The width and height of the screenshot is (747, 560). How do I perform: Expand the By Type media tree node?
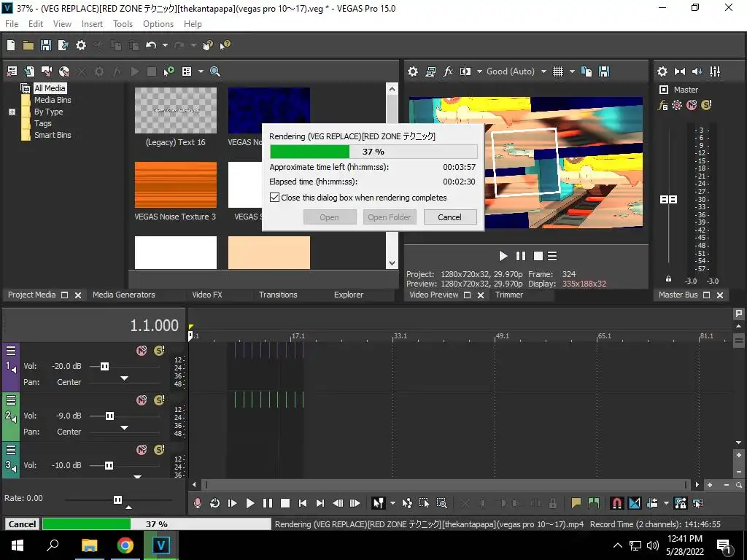pos(12,112)
